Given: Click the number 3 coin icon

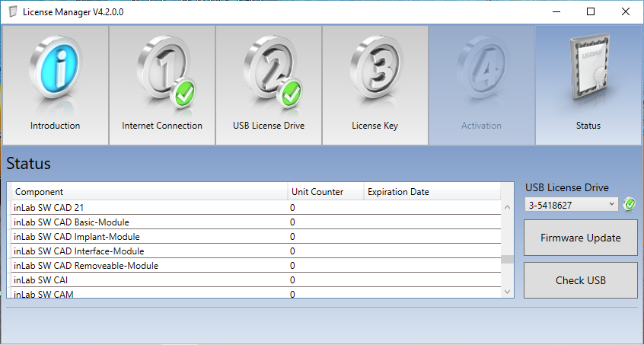Looking at the screenshot, I should point(376,67).
